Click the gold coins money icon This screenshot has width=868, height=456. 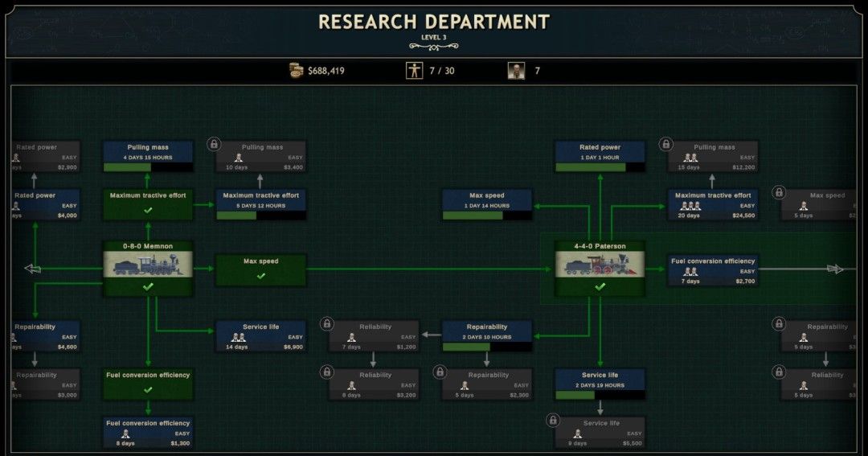point(297,71)
